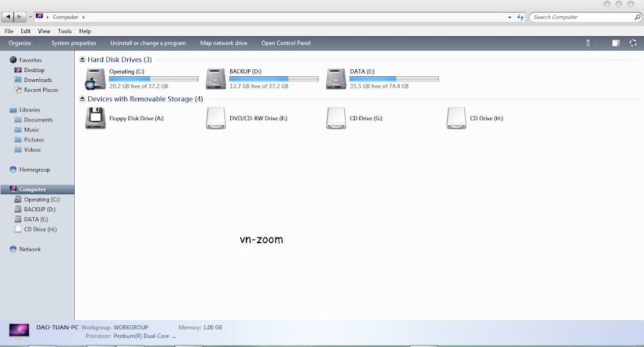Expand the arrow after Computer breadcrumb
This screenshot has height=347, width=644.
point(83,17)
